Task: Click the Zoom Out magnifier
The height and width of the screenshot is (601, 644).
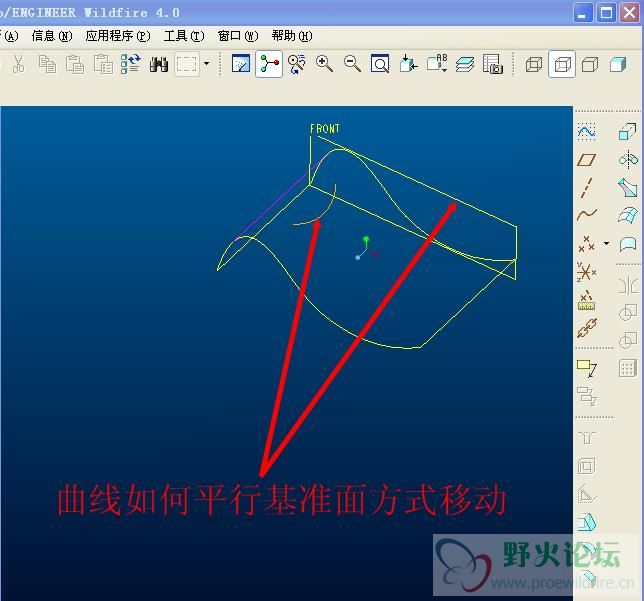Action: [352, 64]
